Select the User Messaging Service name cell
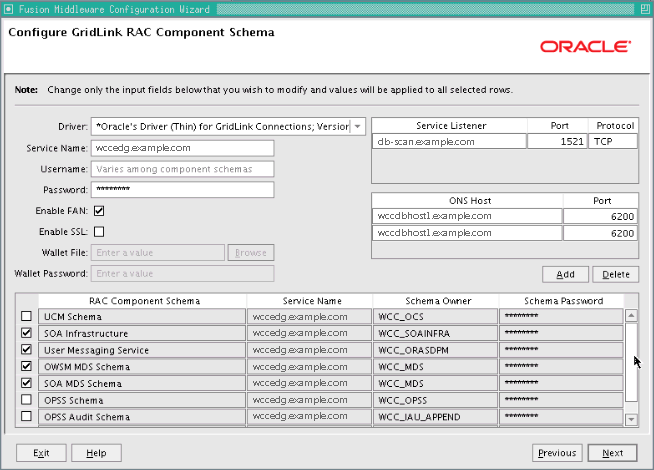This screenshot has width=654, height=470. click(142, 350)
